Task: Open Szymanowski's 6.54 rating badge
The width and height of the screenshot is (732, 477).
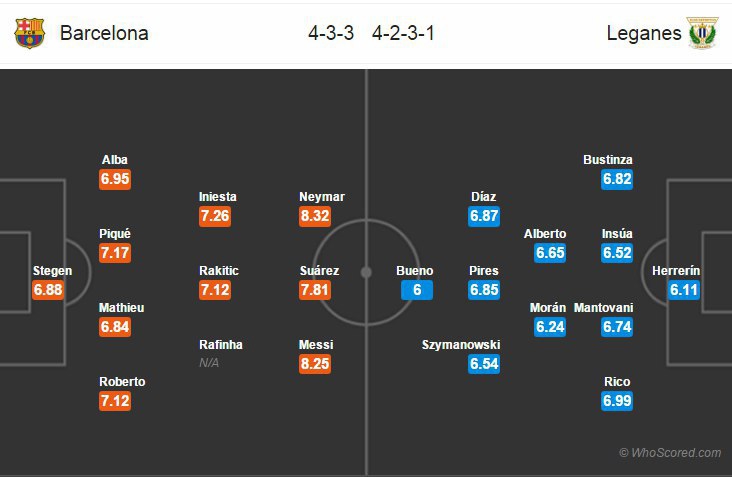Action: 482,364
